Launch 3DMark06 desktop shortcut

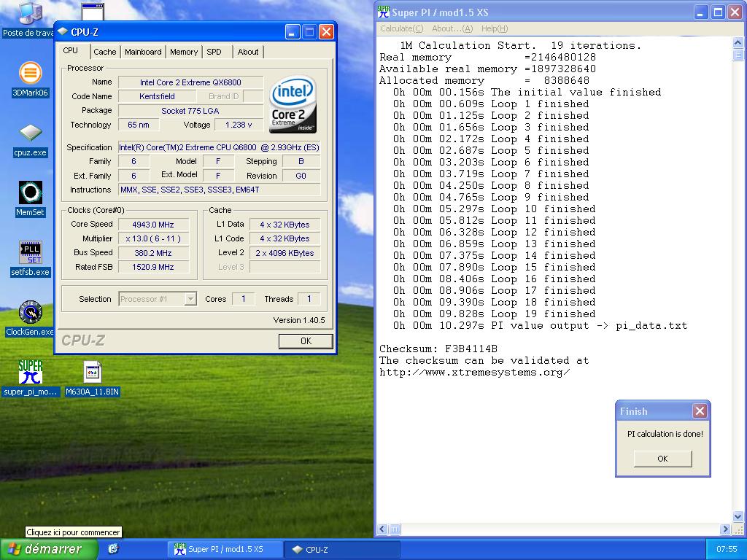coord(30,79)
